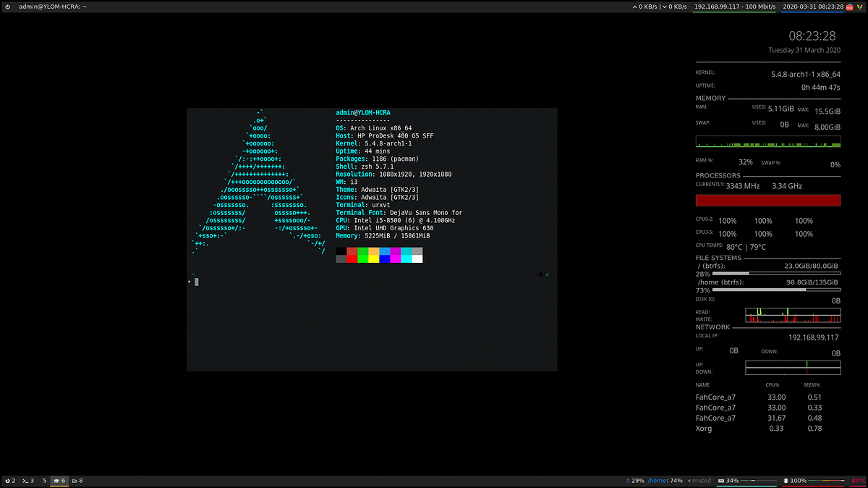Click the terminal prompt cursor
This screenshot has height=488, width=868.
point(196,282)
